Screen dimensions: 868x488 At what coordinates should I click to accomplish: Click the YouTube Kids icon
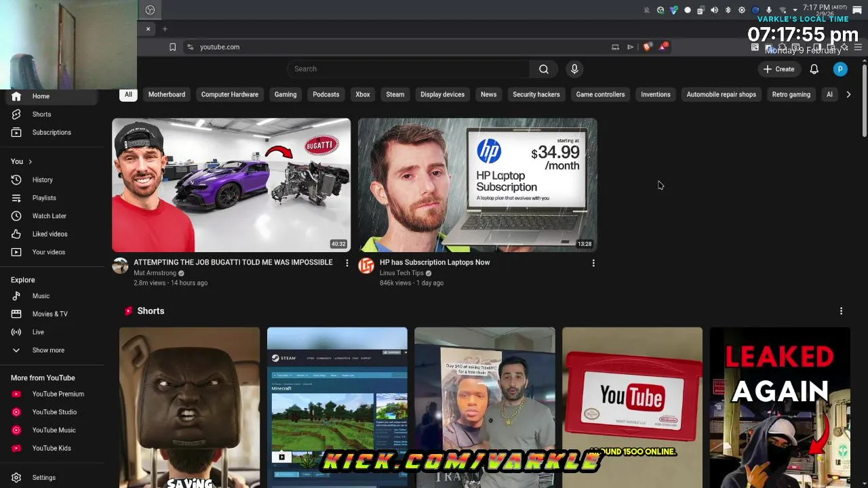tap(16, 448)
